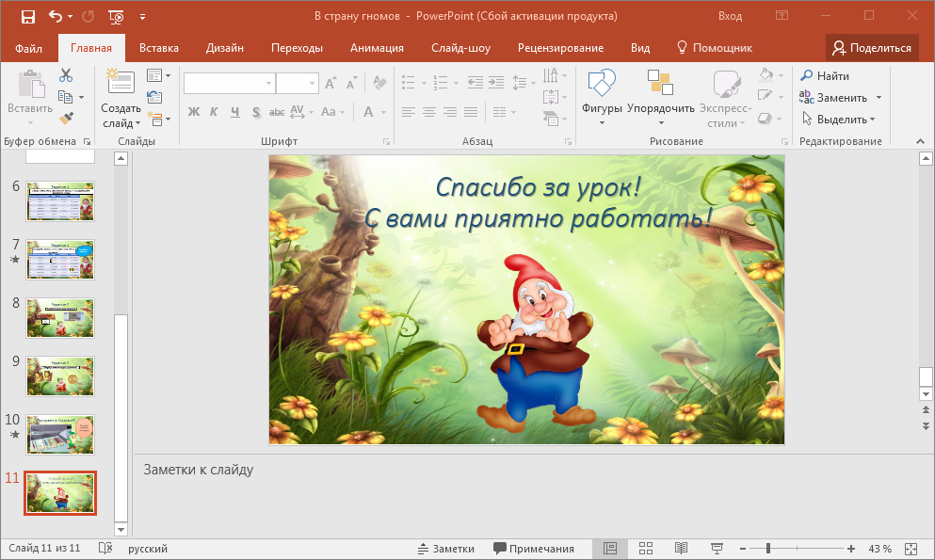Center the text
Screen dimensions: 935x560
(x=429, y=111)
